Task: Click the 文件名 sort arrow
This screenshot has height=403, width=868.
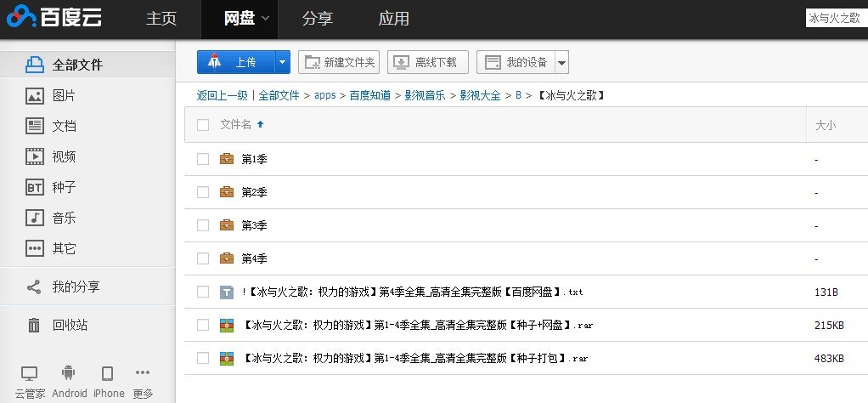Action: tap(260, 125)
